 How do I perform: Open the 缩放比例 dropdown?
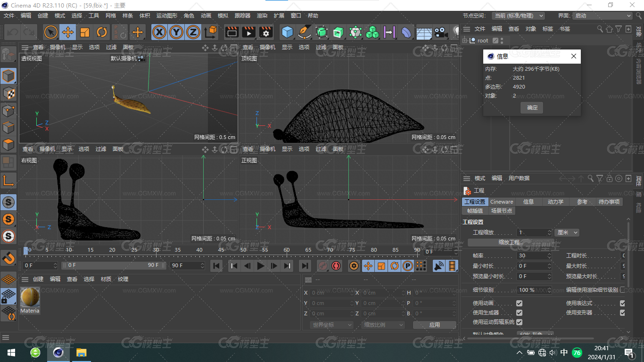383,325
